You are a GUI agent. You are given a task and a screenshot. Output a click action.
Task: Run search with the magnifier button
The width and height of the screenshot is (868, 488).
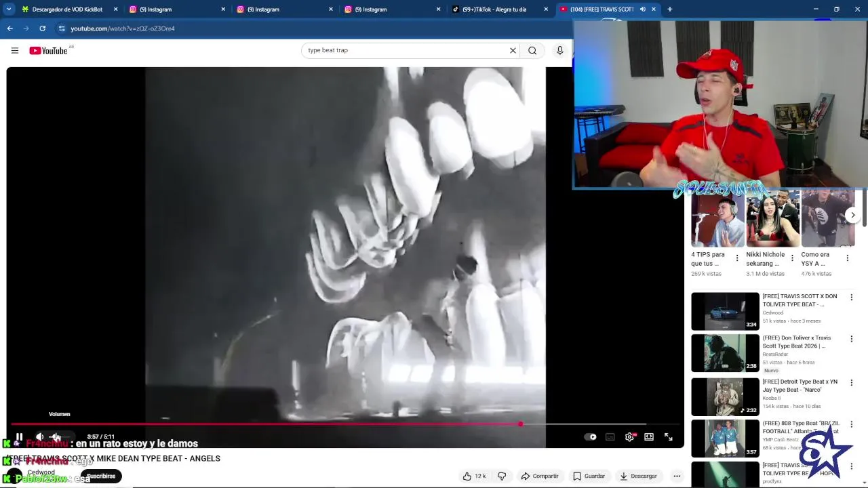tap(532, 50)
